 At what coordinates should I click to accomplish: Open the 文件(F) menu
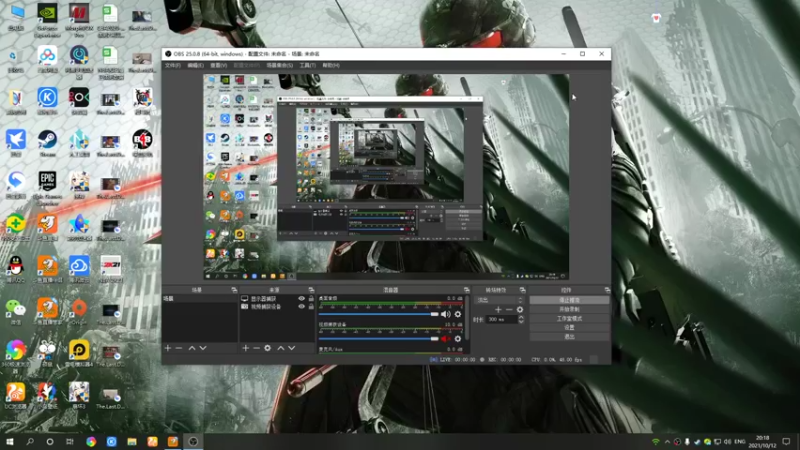(x=172, y=65)
